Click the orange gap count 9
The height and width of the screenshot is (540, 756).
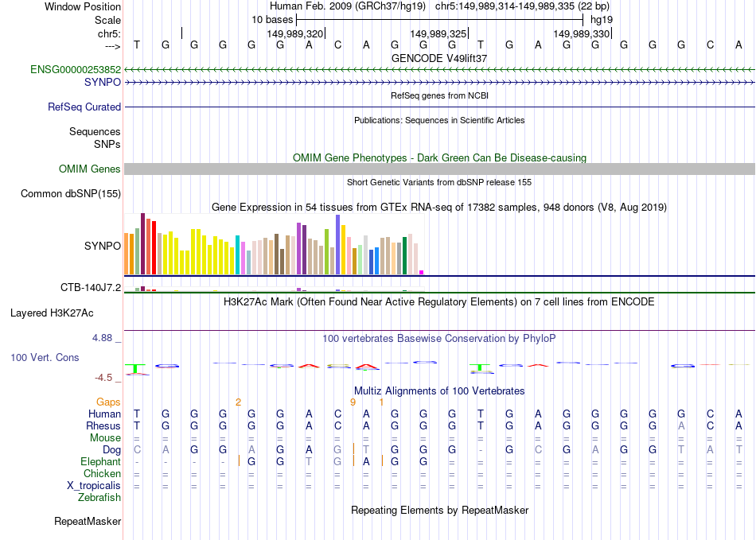tap(353, 402)
